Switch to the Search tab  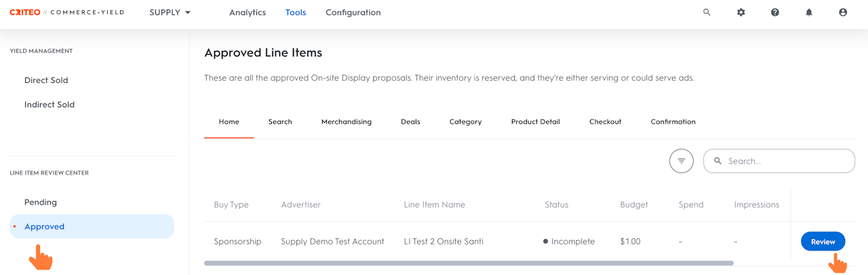pyautogui.click(x=280, y=122)
